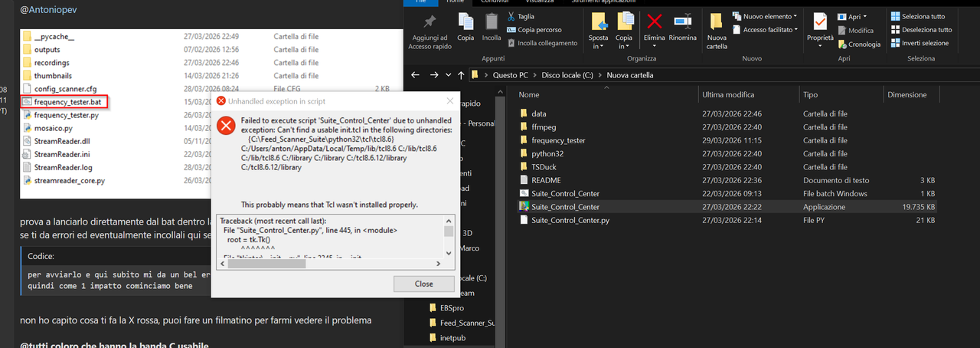Click frequency_tester.py in forum screenshot
Image resolution: width=980 pixels, height=348 pixels.
[66, 115]
